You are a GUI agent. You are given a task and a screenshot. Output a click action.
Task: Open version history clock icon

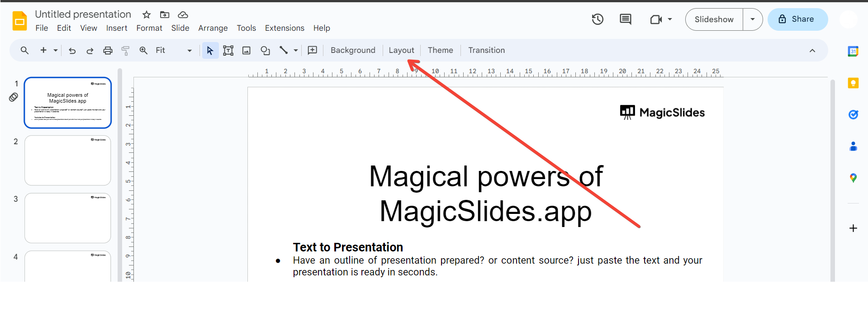click(x=598, y=19)
